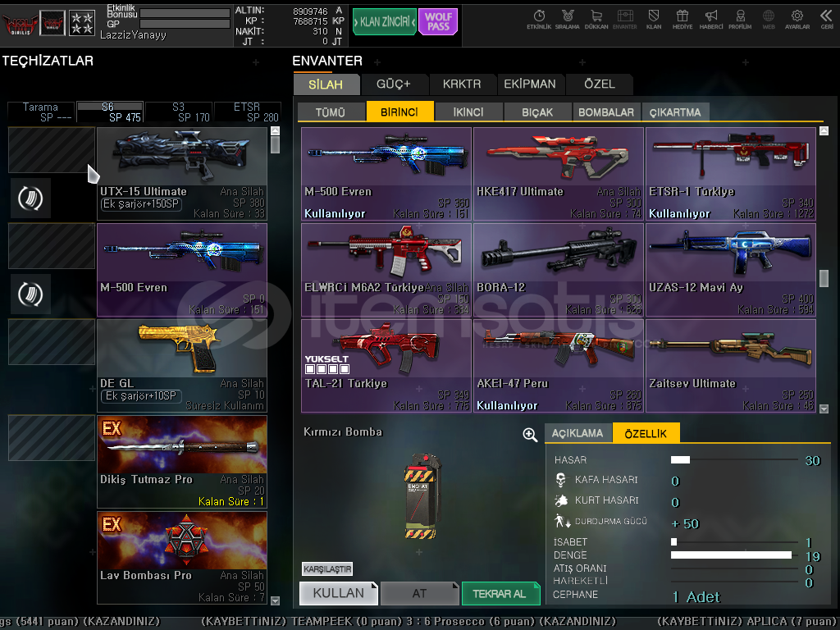
Task: Switch to the Özellik properties tab
Action: point(646,433)
